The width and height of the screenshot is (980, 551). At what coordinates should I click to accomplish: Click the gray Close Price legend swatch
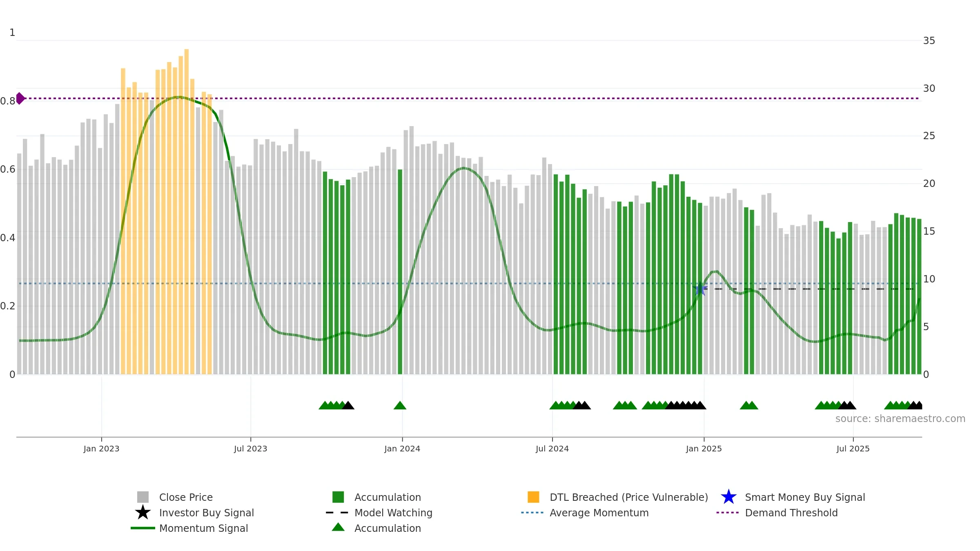point(143,497)
